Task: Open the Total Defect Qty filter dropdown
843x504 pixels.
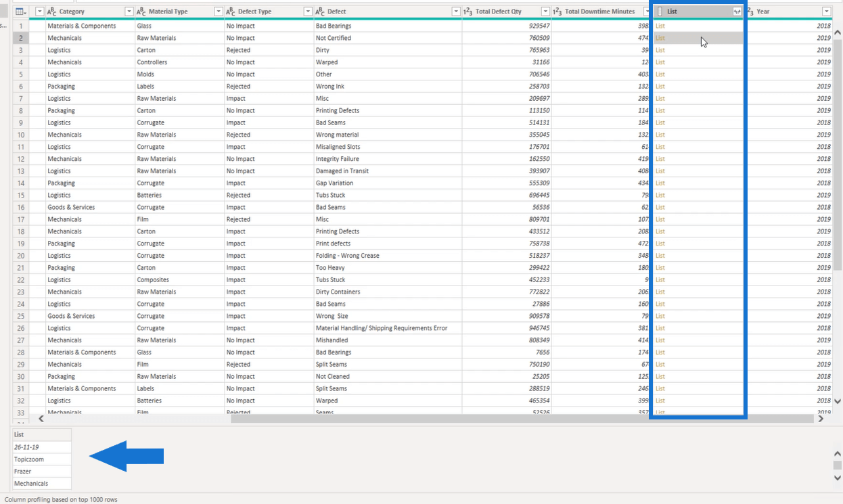Action: pyautogui.click(x=545, y=12)
